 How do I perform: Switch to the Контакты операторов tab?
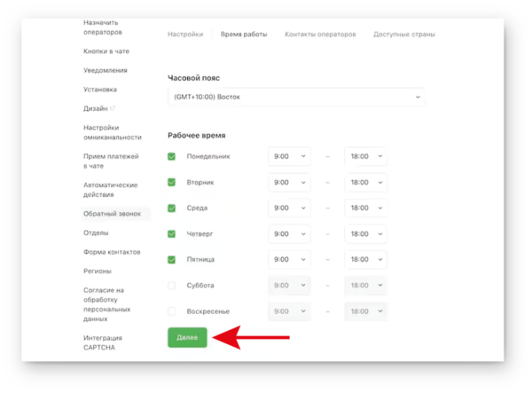pyautogui.click(x=320, y=35)
